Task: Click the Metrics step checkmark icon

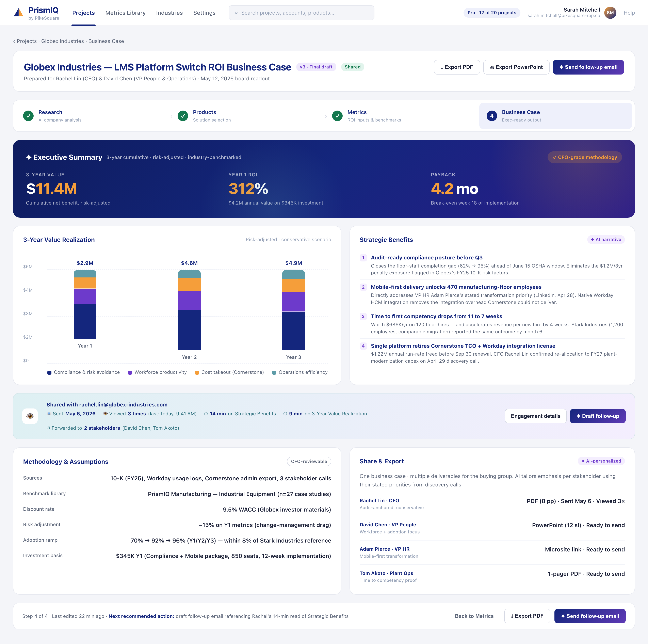Action: [337, 116]
